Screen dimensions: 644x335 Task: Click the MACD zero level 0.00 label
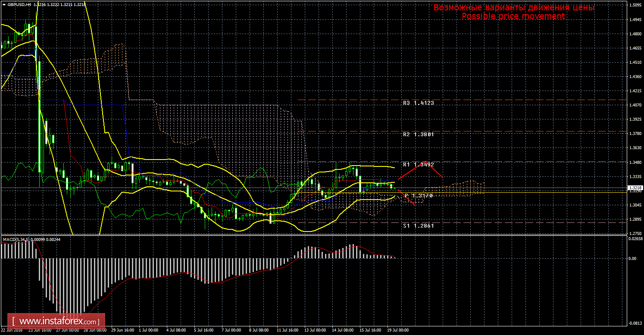click(632, 259)
